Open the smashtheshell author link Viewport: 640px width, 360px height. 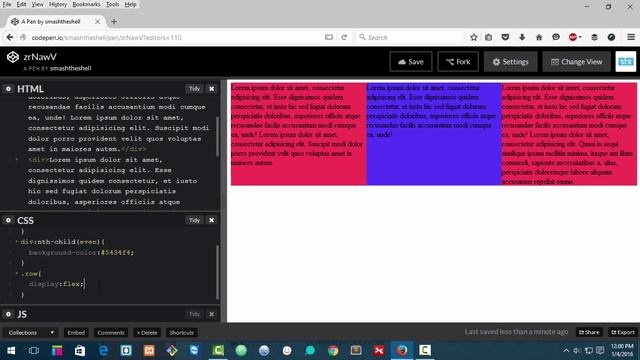[x=71, y=68]
